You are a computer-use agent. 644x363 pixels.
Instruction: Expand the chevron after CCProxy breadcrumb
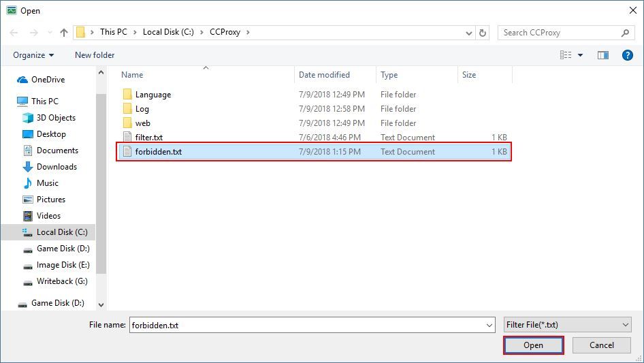tap(248, 32)
